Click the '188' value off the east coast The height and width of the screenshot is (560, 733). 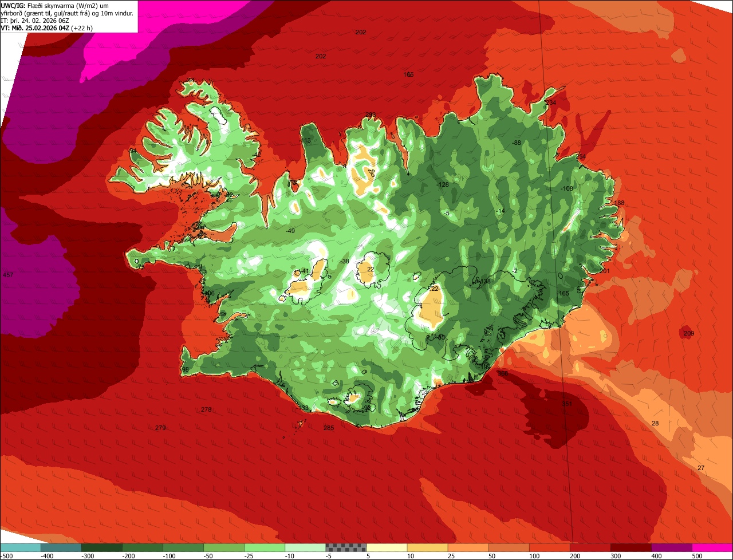(x=619, y=203)
